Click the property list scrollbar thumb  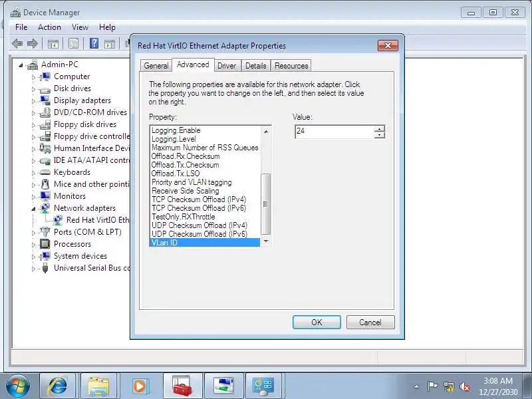click(x=266, y=203)
